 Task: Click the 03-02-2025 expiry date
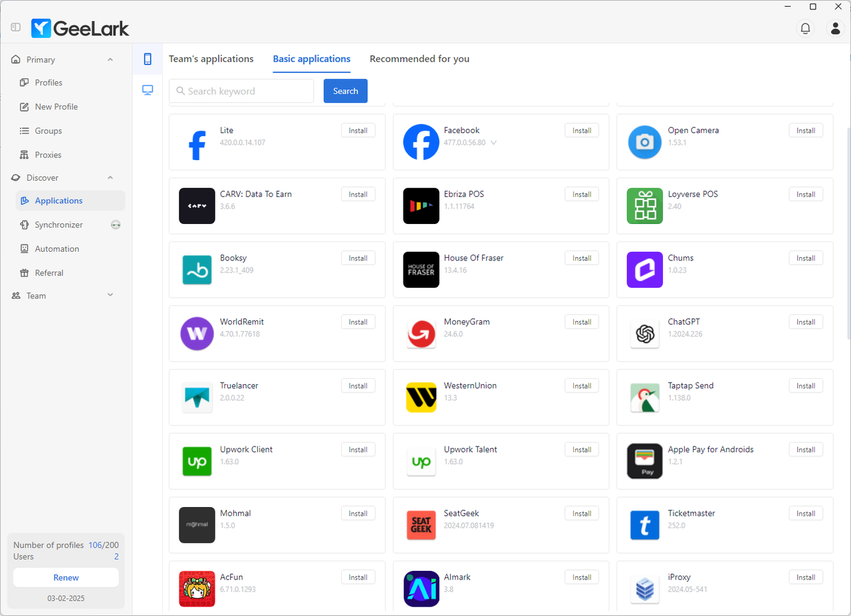click(66, 598)
